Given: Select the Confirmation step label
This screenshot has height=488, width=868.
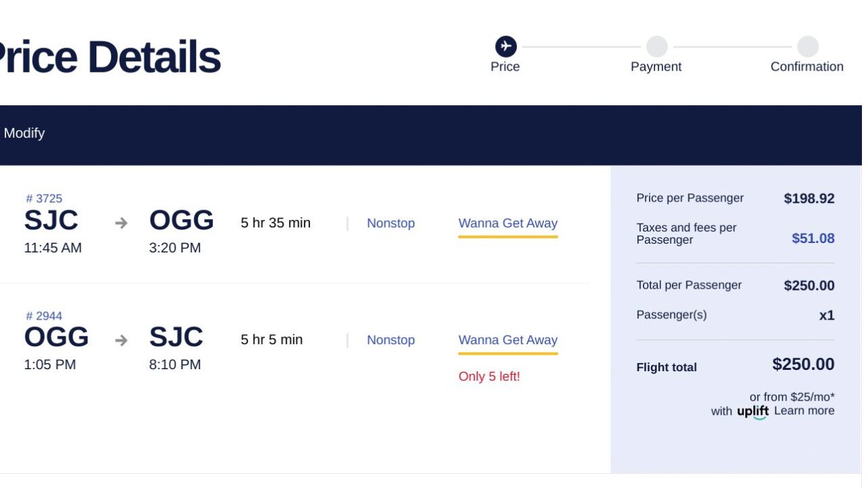Looking at the screenshot, I should tap(807, 67).
